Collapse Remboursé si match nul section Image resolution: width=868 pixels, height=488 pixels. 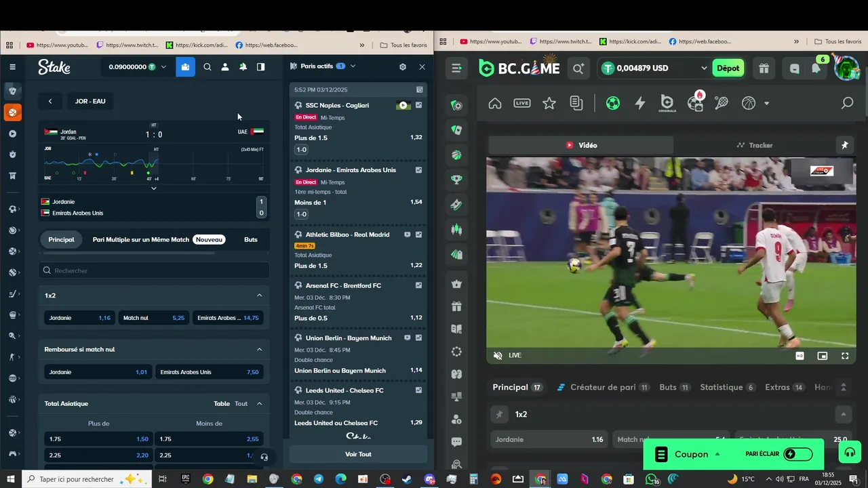click(x=260, y=350)
